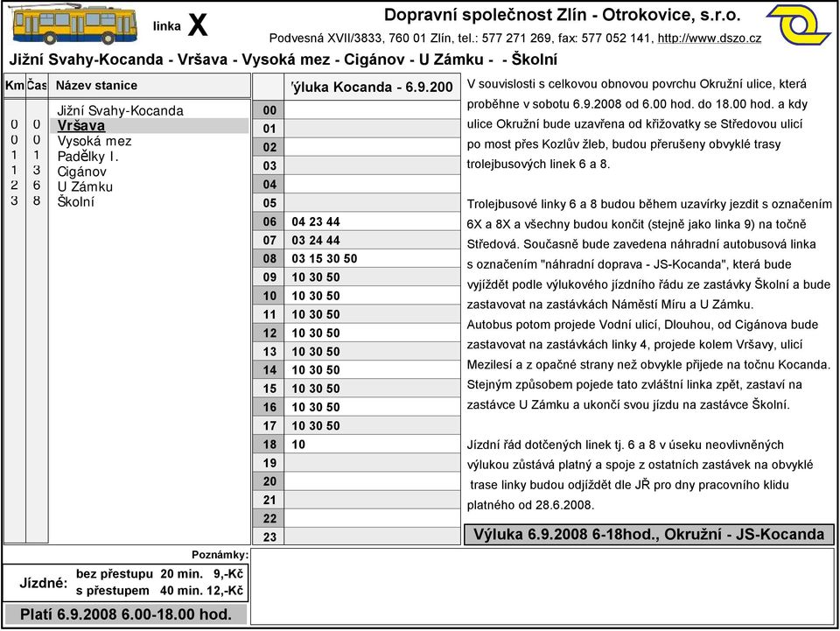840x631 pixels.
Task: Select the 'Vysoká mez' station
Action: tap(94, 142)
